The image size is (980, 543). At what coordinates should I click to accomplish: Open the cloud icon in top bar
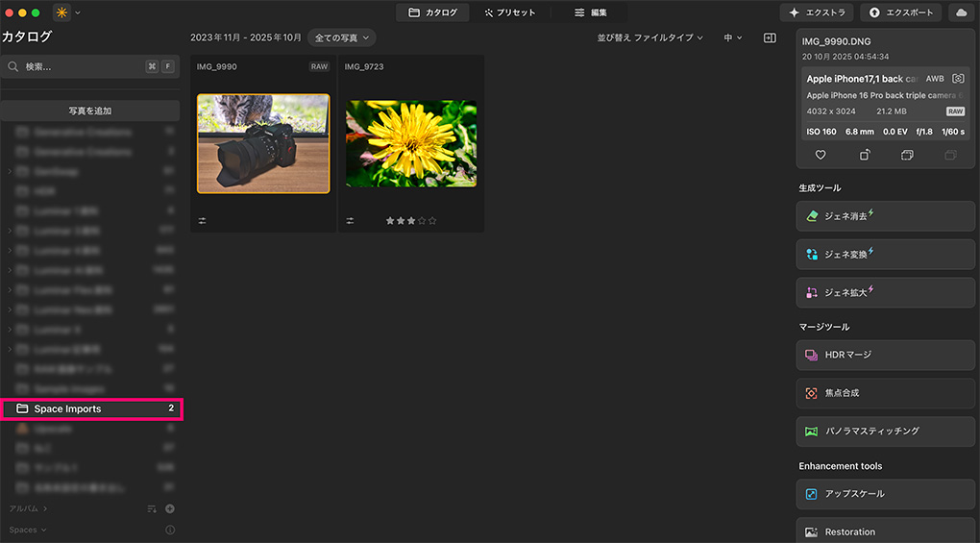point(961,12)
